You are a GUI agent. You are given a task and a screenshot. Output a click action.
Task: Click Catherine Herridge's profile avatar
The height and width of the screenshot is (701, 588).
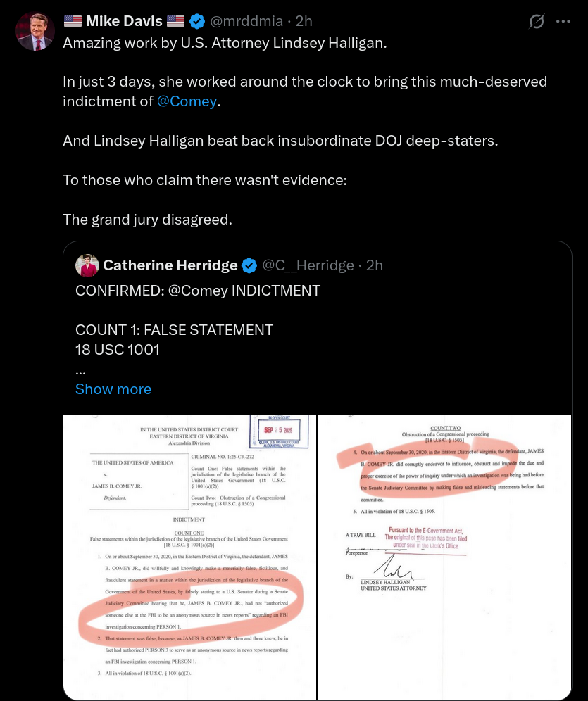pyautogui.click(x=87, y=265)
